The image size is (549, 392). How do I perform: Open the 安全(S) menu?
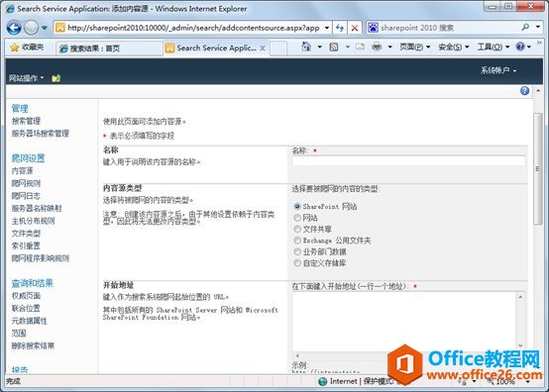[x=454, y=47]
